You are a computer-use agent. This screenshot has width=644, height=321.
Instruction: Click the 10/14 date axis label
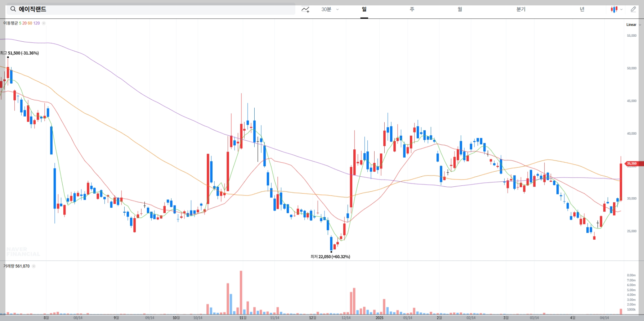[198, 318]
